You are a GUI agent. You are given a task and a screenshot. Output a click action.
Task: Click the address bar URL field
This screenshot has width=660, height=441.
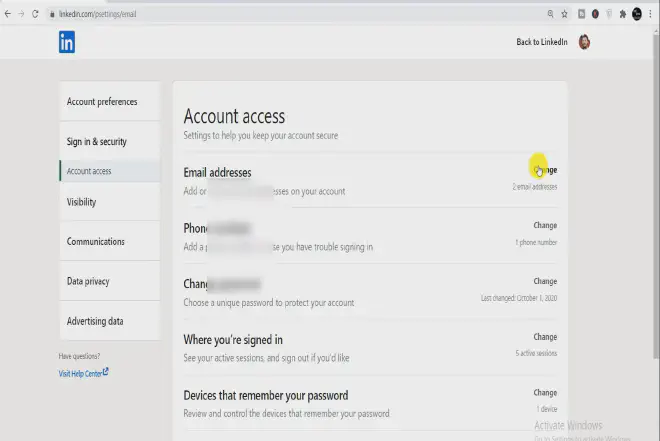(295, 14)
